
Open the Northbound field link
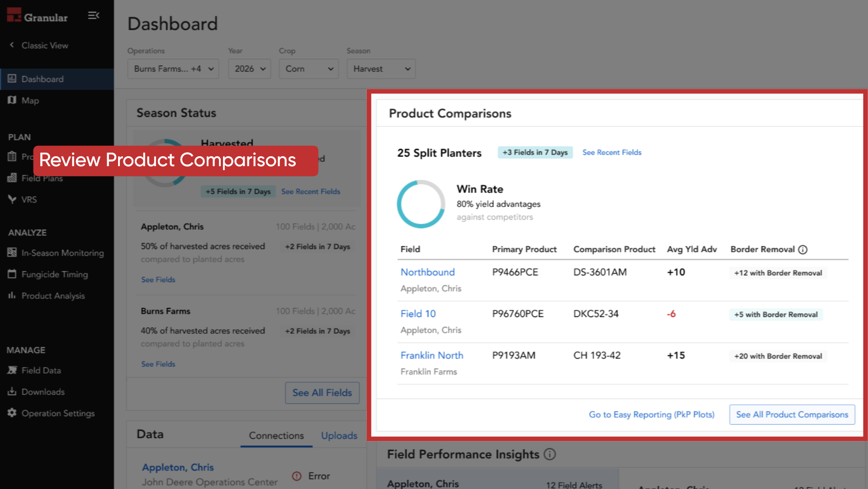[x=427, y=272]
